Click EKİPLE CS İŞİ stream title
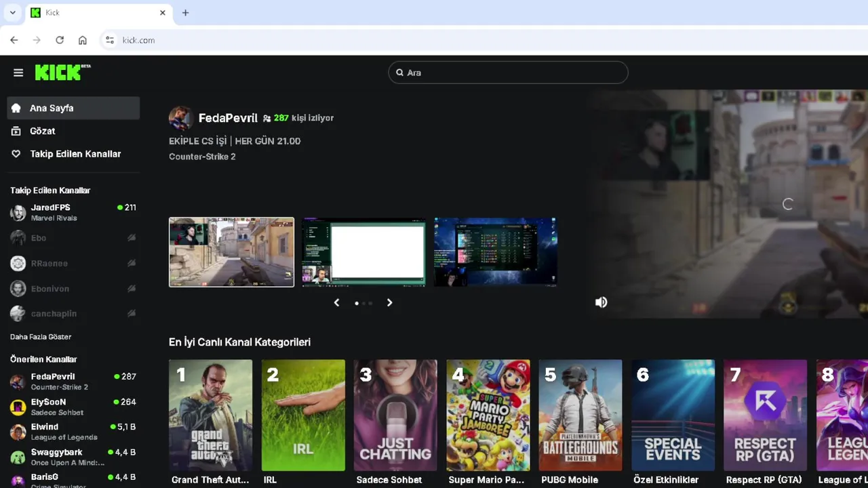This screenshot has height=488, width=868. pos(235,141)
